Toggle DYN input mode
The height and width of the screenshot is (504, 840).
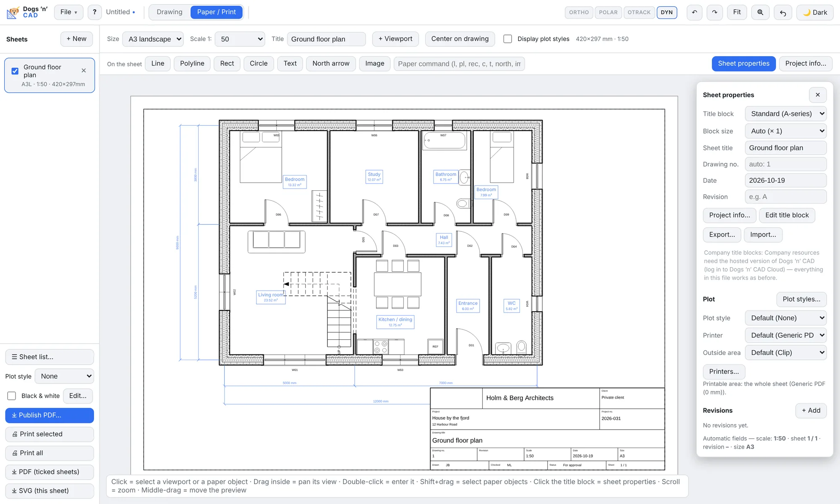(667, 13)
